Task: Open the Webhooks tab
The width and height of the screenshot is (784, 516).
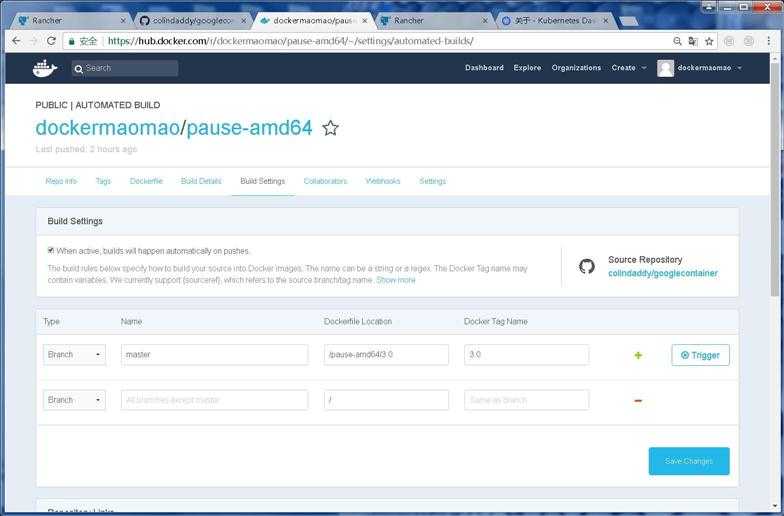Action: 382,181
